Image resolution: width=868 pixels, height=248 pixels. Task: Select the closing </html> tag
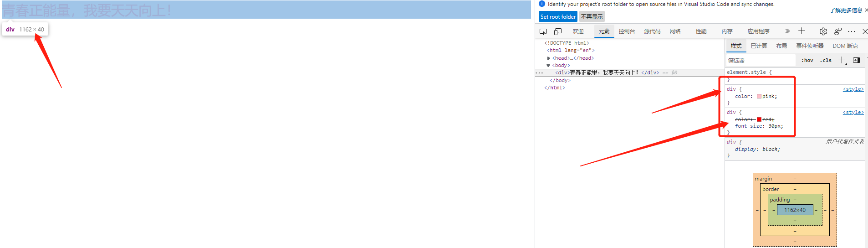click(x=555, y=88)
